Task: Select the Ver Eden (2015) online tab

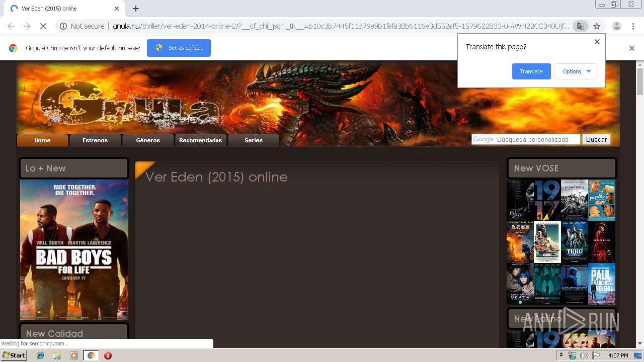Action: [63, 9]
